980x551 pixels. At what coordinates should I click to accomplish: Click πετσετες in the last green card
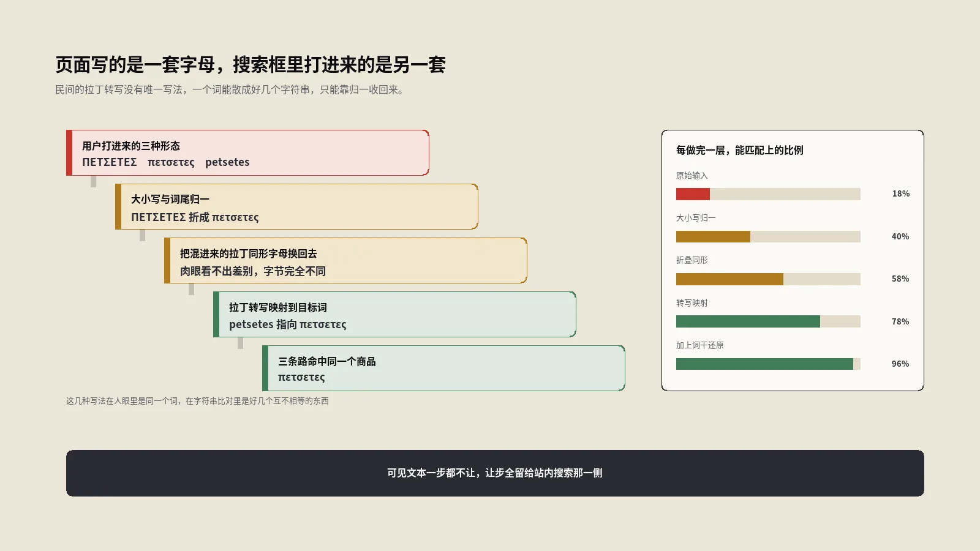[301, 378]
